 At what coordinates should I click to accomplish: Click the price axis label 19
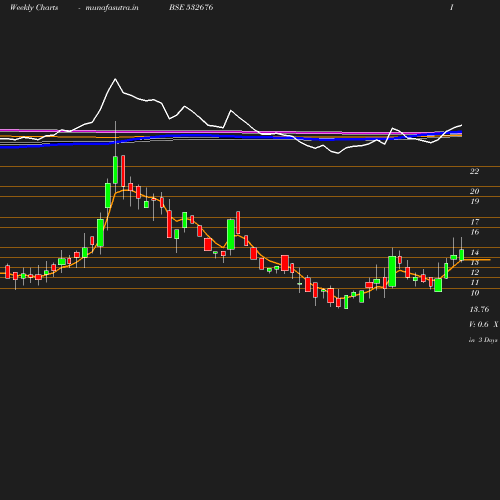coord(475,201)
